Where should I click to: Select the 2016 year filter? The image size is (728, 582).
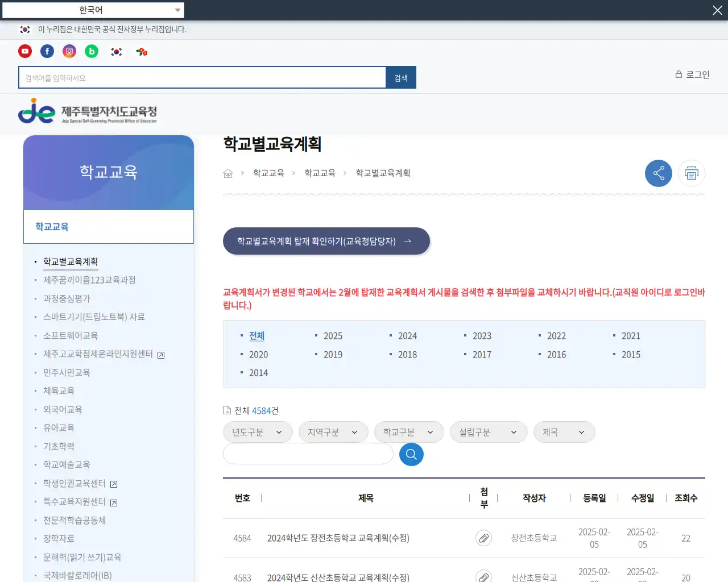click(556, 355)
